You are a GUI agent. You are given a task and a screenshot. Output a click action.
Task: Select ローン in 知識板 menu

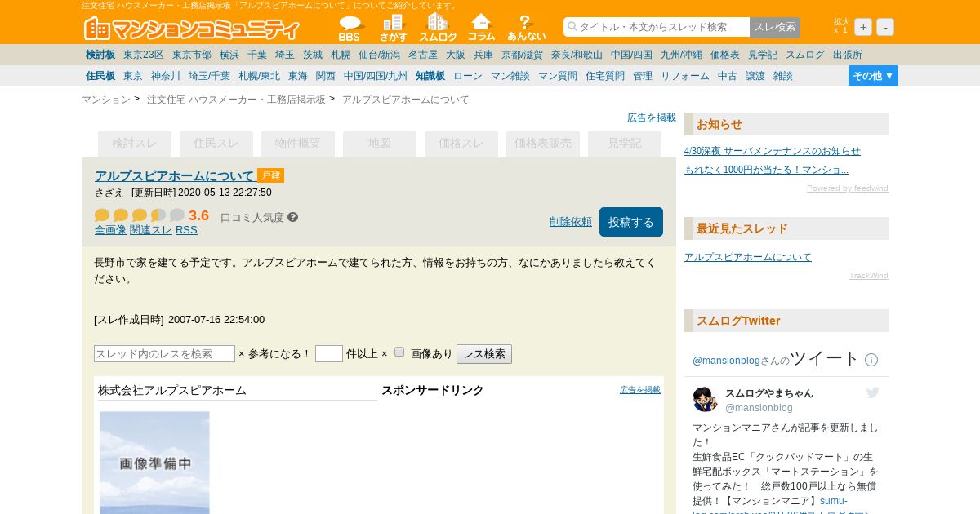pos(468,76)
